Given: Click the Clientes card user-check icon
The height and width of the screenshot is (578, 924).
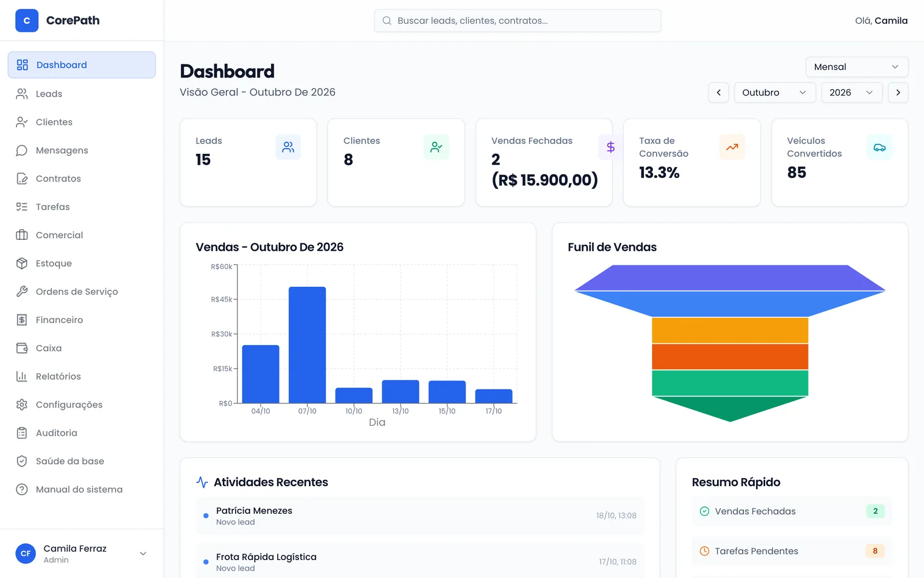Looking at the screenshot, I should (x=436, y=147).
